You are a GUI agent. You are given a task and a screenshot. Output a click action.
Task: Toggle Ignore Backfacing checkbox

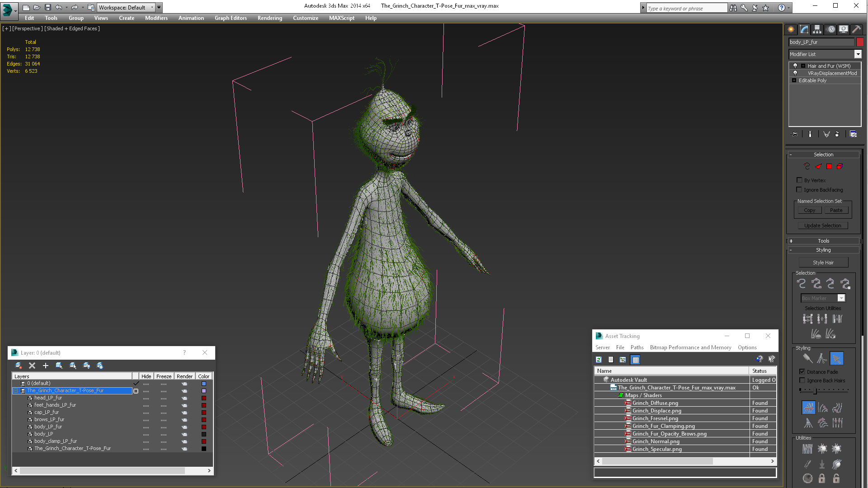pos(799,190)
